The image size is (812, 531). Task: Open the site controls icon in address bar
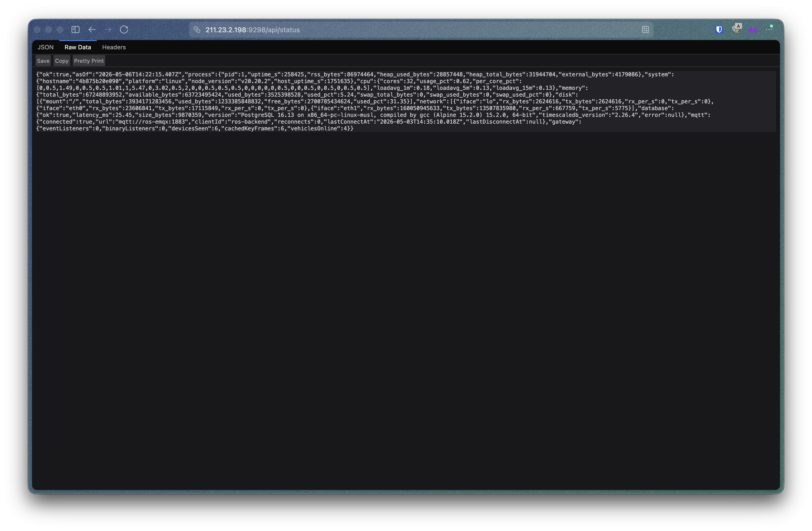(x=645, y=30)
